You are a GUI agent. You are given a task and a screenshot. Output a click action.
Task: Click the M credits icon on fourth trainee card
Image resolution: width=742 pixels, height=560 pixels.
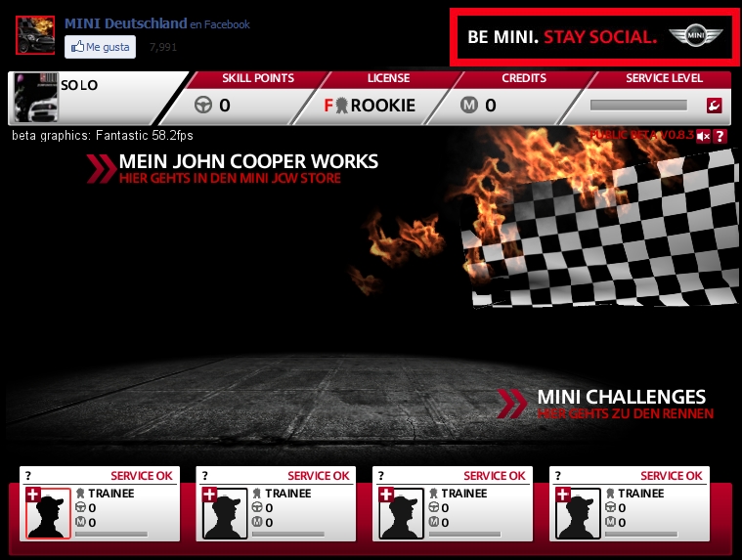pyautogui.click(x=610, y=522)
